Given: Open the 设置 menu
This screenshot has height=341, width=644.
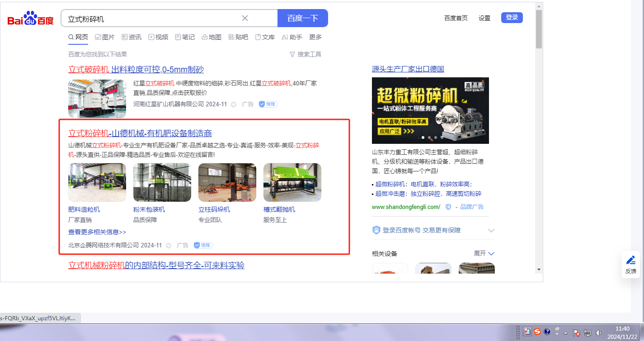Looking at the screenshot, I should (484, 18).
